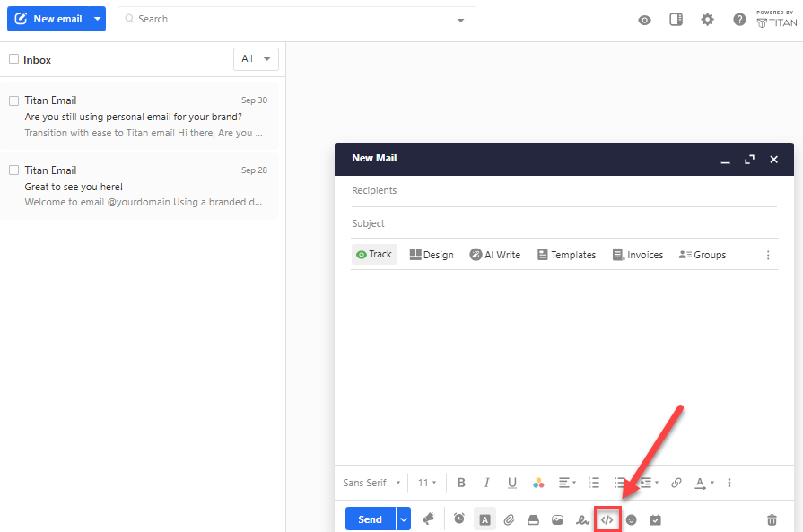This screenshot has width=803, height=532.
Task: Click the New email button
Action: click(48, 19)
